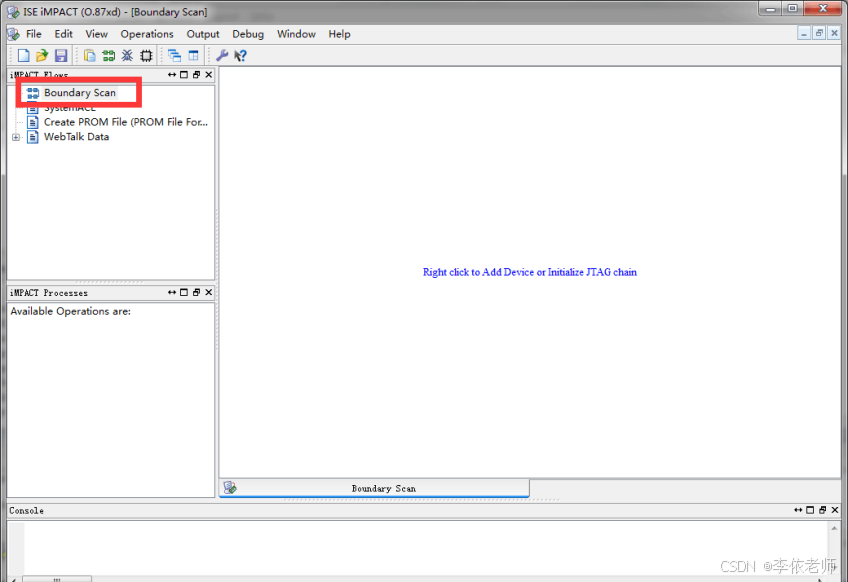Toggle float of iMPACT Flows panel

pos(172,75)
